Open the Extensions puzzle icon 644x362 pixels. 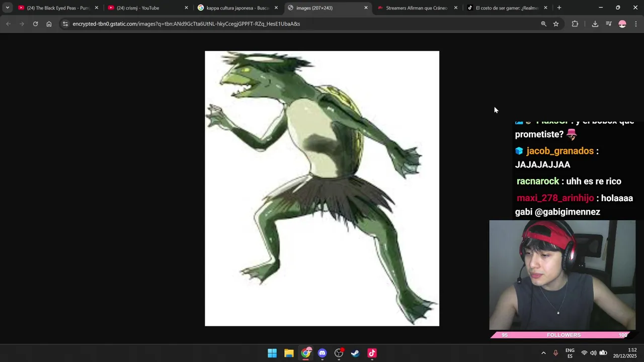(575, 24)
